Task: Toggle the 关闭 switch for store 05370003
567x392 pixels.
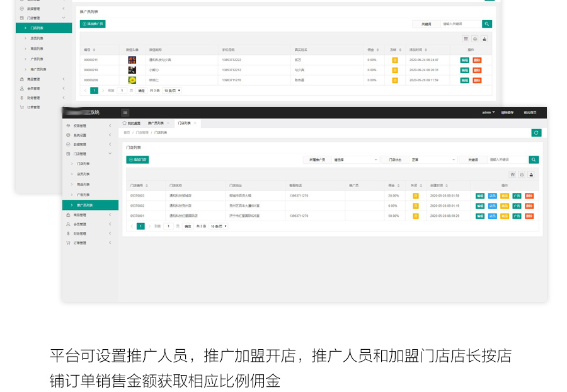Action: click(x=415, y=196)
